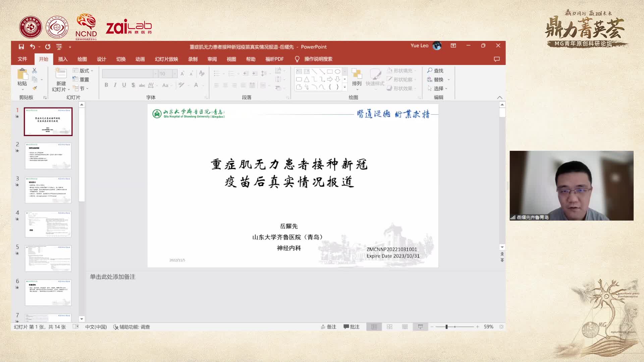644x362 pixels.
Task: Toggle Notes (备注) pane in status bar
Action: (328, 327)
